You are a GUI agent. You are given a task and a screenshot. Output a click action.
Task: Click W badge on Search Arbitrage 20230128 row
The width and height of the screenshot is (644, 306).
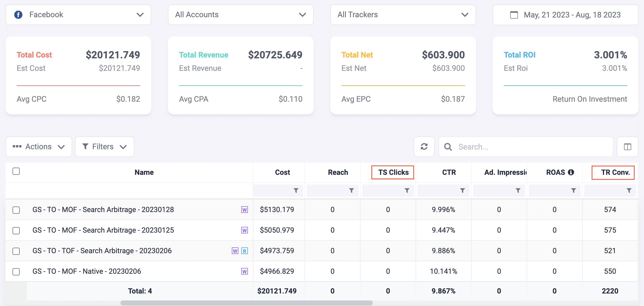(x=244, y=210)
